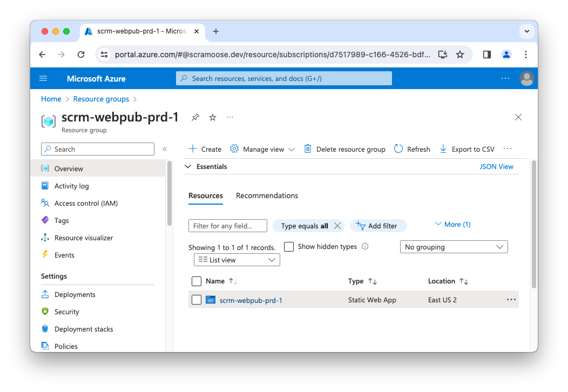Select Overview in sidebar
Image resolution: width=568 pixels, height=392 pixels.
(98, 168)
